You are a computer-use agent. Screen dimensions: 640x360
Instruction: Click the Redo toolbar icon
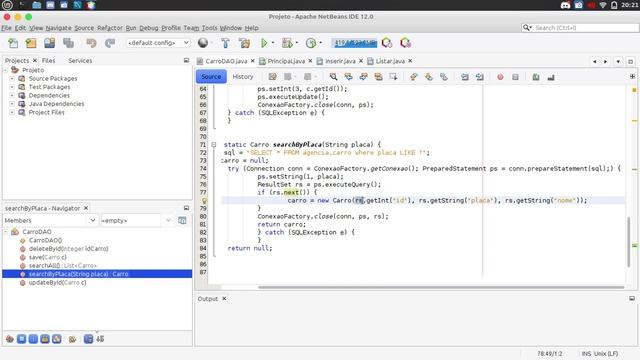point(110,43)
